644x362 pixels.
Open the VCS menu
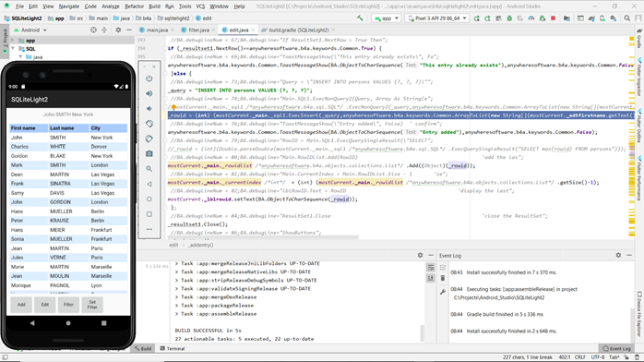click(200, 6)
